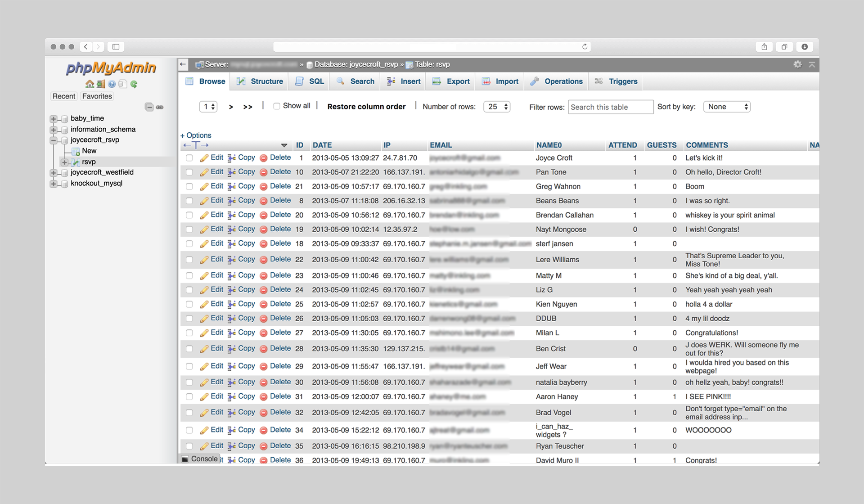Expand the knockout_mysql tree node
Image resolution: width=864 pixels, height=504 pixels.
(x=54, y=184)
